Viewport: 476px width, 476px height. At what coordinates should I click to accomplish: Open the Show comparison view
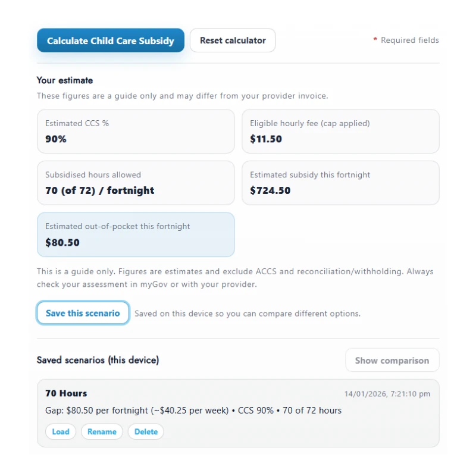pyautogui.click(x=392, y=360)
